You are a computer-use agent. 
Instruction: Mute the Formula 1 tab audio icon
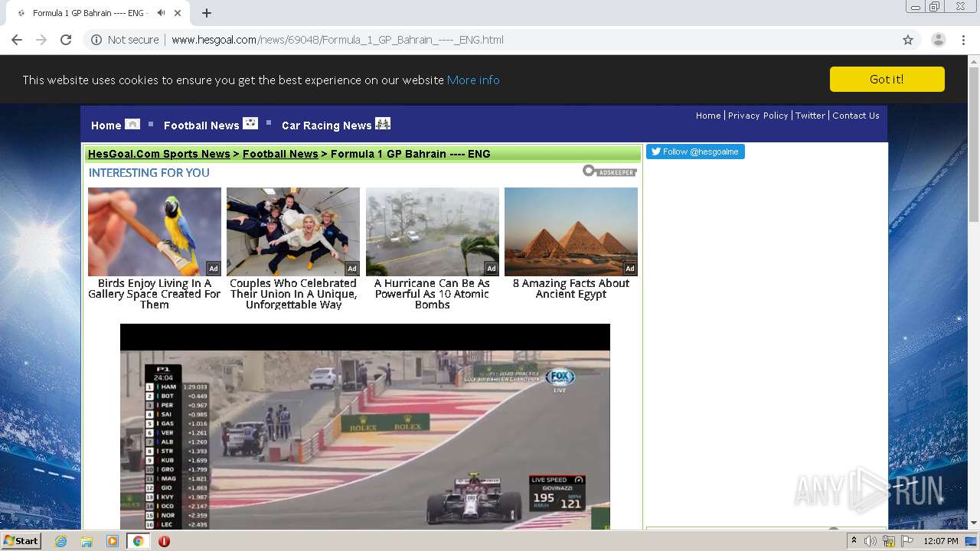[x=161, y=13]
